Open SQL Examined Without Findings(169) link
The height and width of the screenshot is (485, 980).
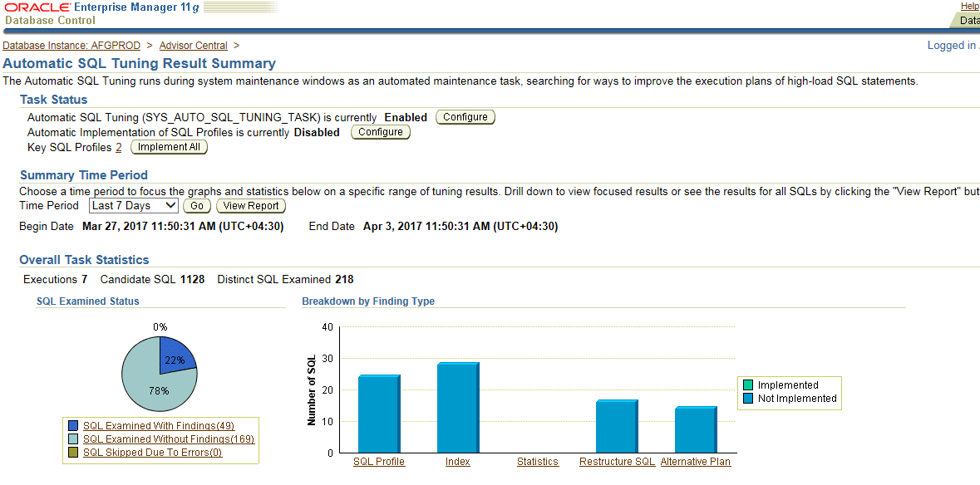(x=169, y=439)
